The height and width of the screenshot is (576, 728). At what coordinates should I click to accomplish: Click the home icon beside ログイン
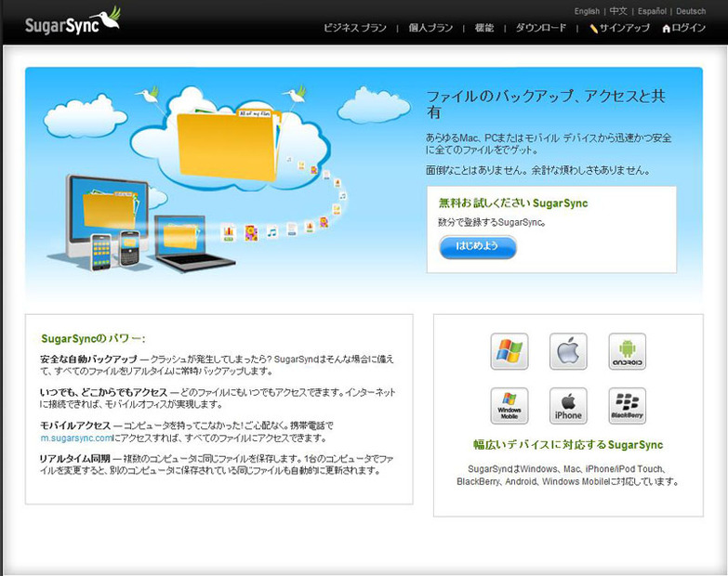(667, 29)
